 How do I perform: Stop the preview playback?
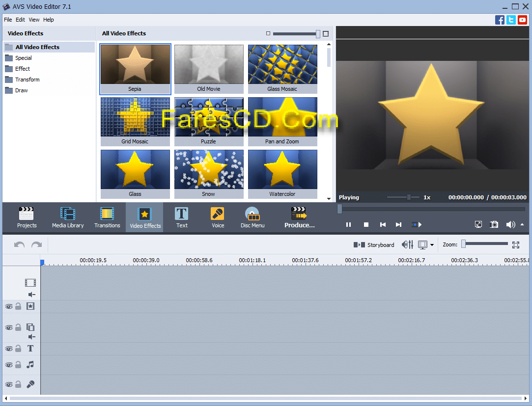pyautogui.click(x=366, y=224)
